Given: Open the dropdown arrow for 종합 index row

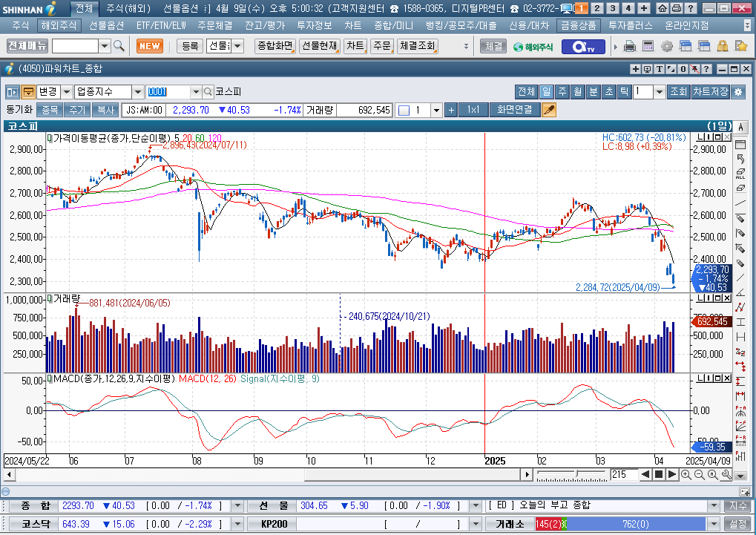Looking at the screenshot, I should point(237,505).
